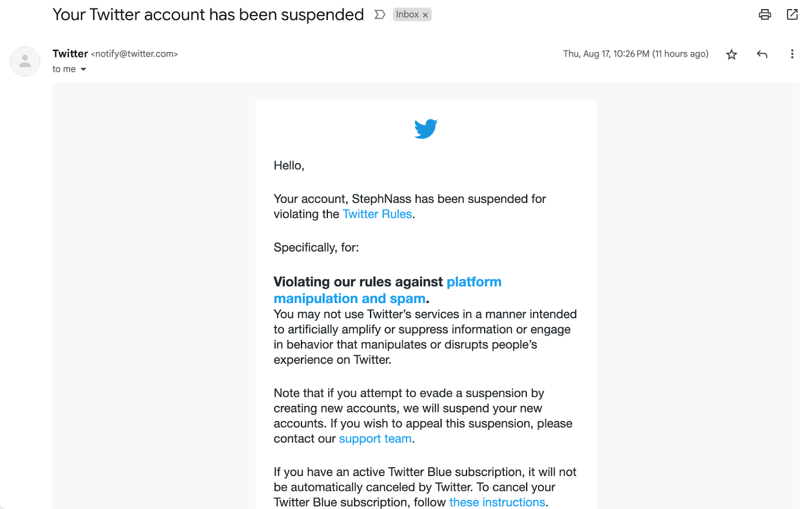Print this email using the printer icon
This screenshot has width=812, height=509.
(x=764, y=14)
